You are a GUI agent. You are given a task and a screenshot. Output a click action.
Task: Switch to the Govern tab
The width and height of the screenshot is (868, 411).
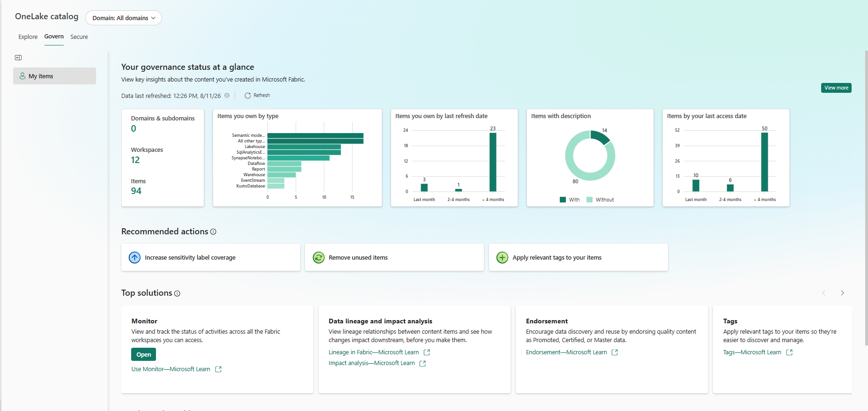54,37
